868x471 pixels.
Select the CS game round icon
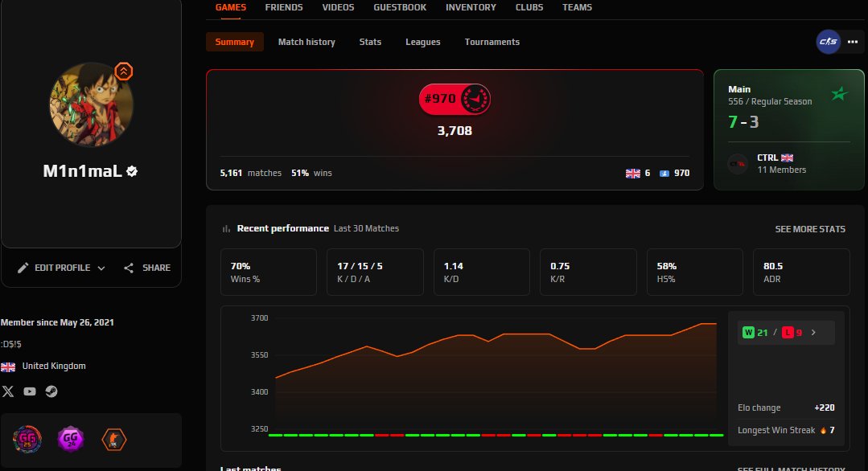[x=828, y=42]
